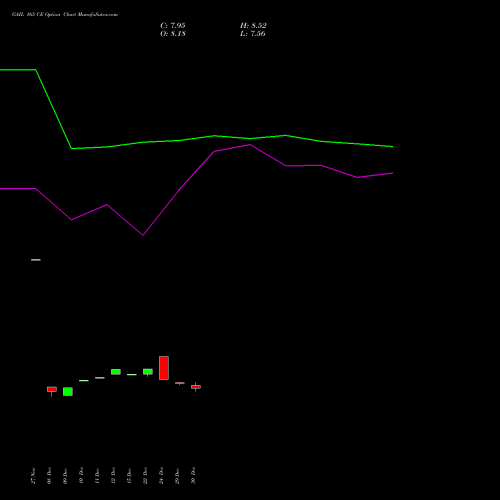This screenshot has width=500, height=500.
Task: Select the 12 Dec date label
Action: pyautogui.click(x=113, y=476)
